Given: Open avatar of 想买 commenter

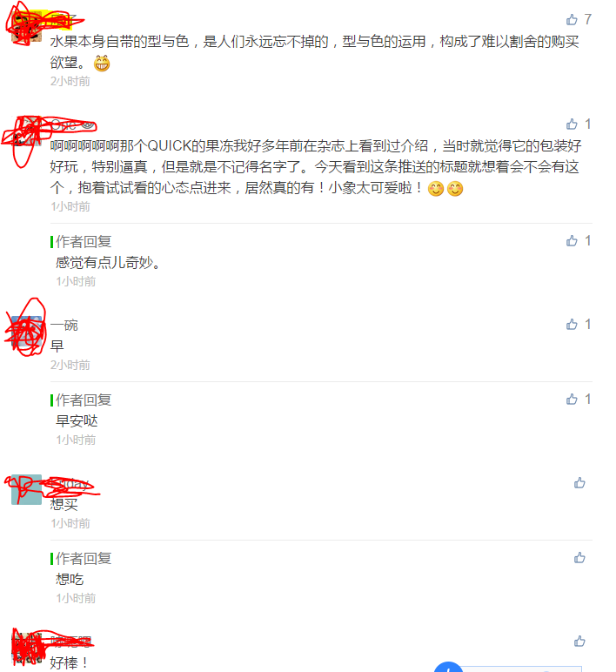Looking at the screenshot, I should click(x=27, y=489).
